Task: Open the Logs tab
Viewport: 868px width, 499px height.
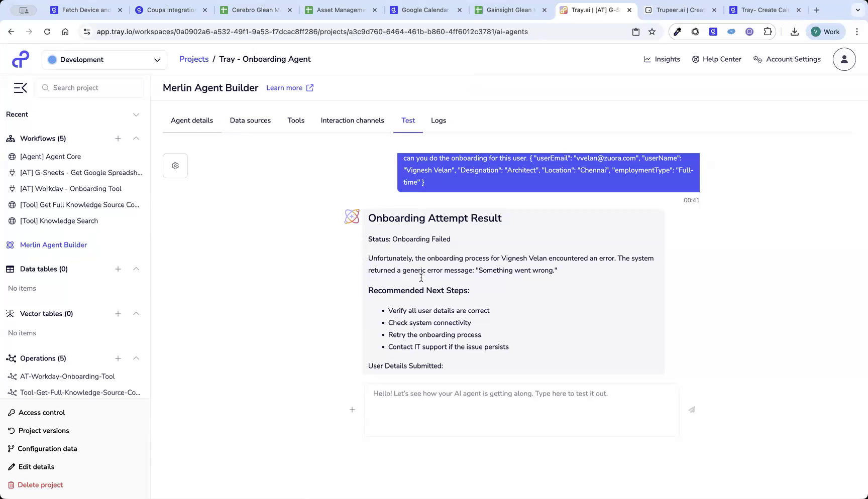Action: coord(438,120)
